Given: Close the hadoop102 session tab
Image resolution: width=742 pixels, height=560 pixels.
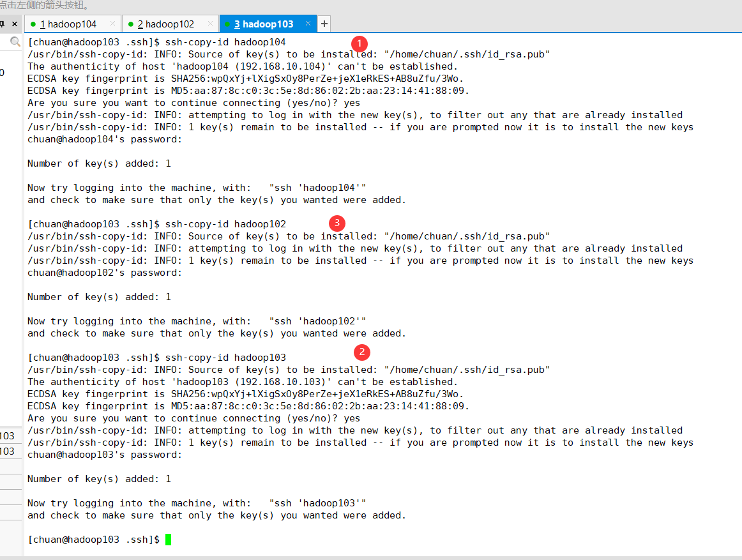Looking at the screenshot, I should pyautogui.click(x=211, y=24).
